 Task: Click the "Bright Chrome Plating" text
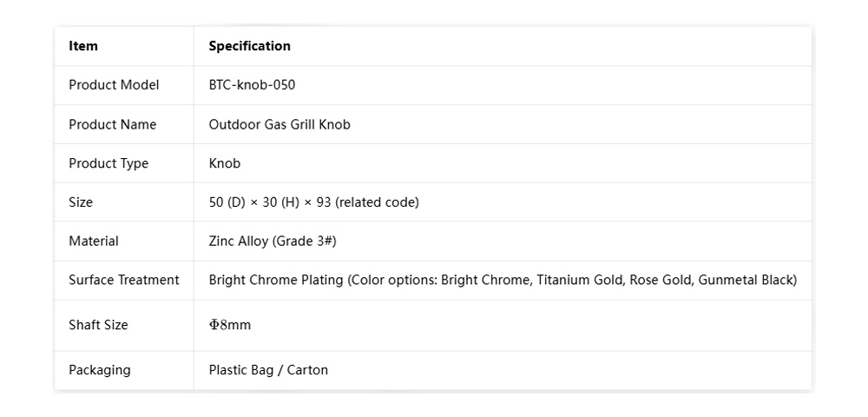[x=276, y=280]
